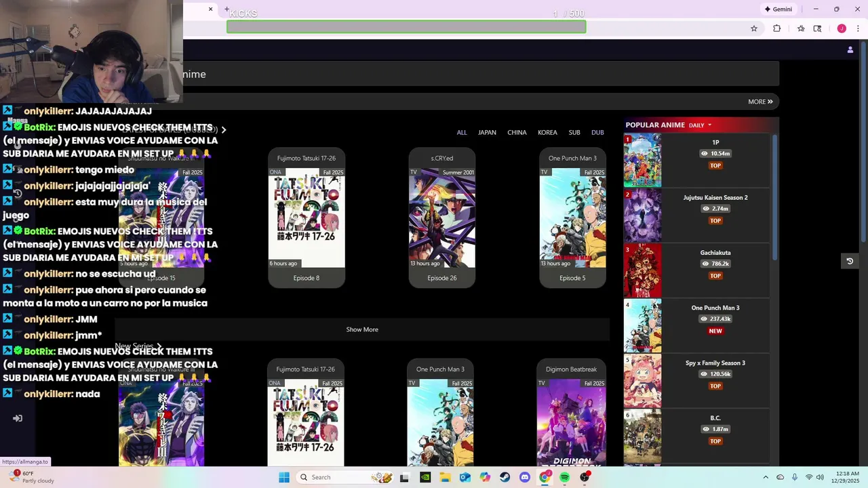Select the ALL filter tab

point(462,132)
